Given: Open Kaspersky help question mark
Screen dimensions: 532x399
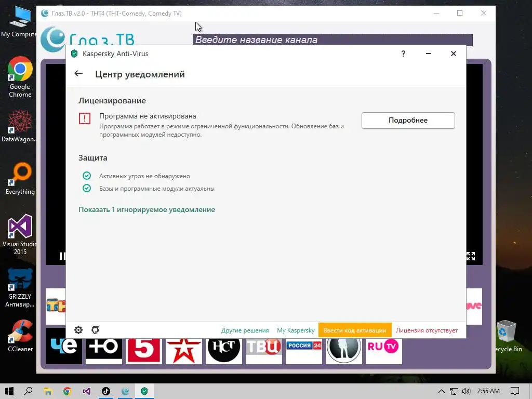Looking at the screenshot, I should click(403, 54).
